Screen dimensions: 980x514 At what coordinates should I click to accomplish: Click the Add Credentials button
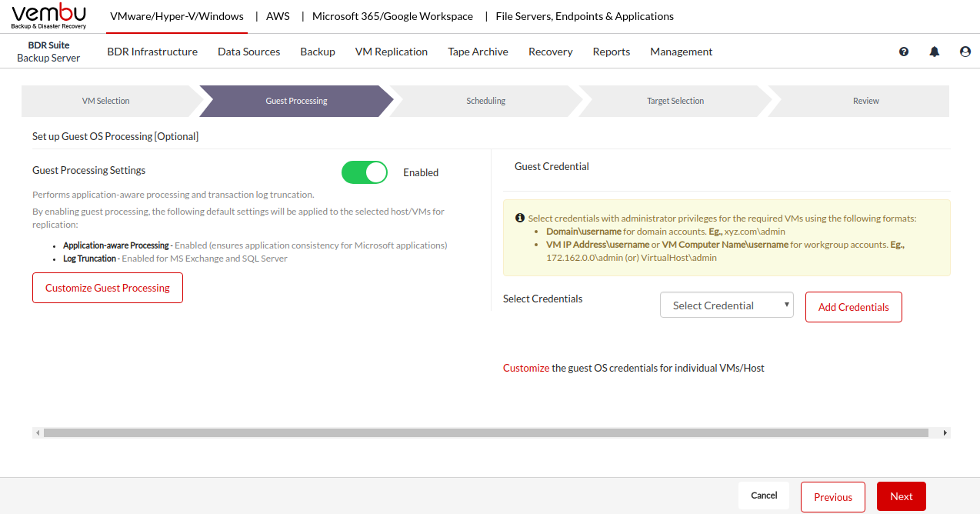click(x=853, y=307)
